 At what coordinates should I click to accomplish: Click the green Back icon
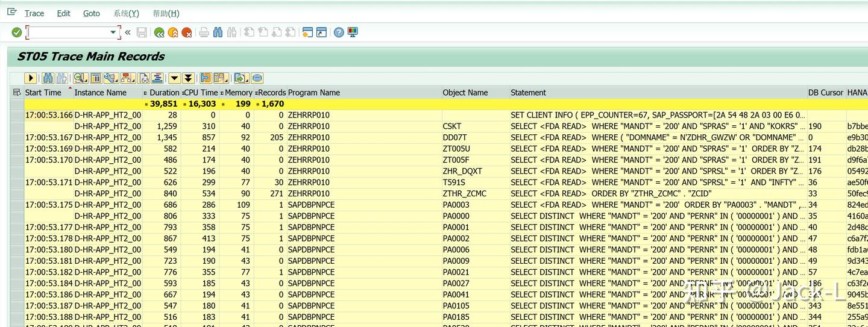[x=159, y=33]
